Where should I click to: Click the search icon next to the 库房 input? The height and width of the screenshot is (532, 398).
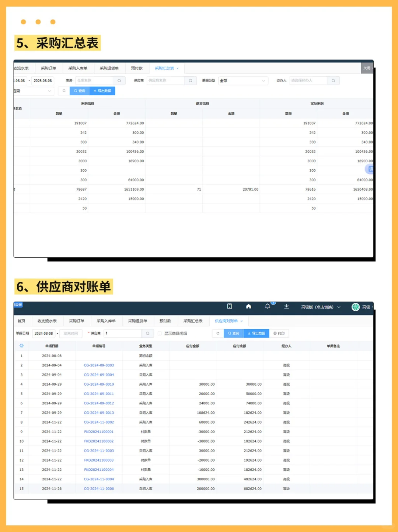click(x=119, y=80)
